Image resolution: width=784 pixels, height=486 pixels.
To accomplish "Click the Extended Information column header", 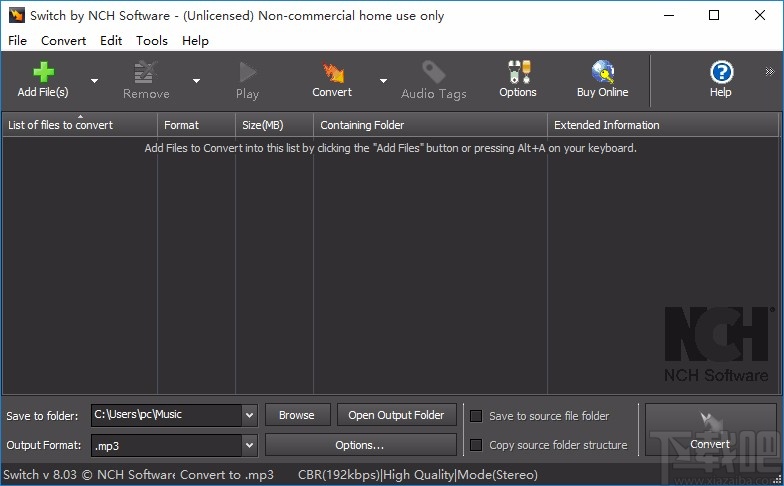I will tap(663, 125).
